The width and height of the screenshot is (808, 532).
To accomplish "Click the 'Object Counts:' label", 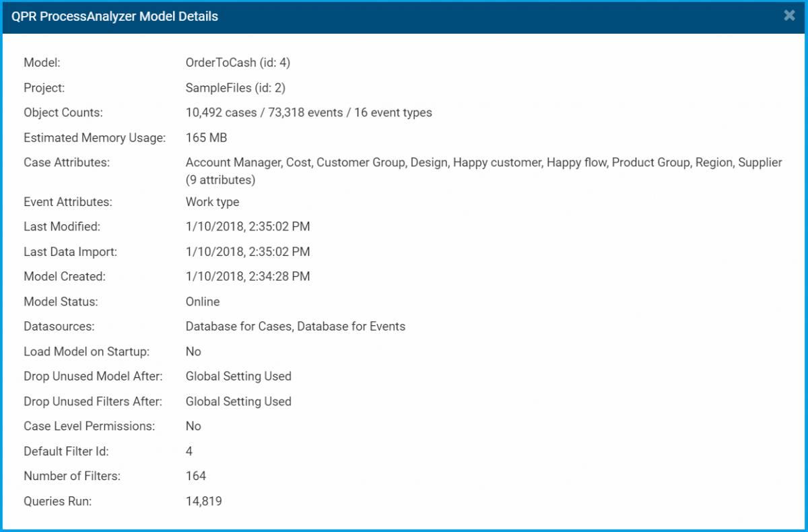I will point(63,112).
